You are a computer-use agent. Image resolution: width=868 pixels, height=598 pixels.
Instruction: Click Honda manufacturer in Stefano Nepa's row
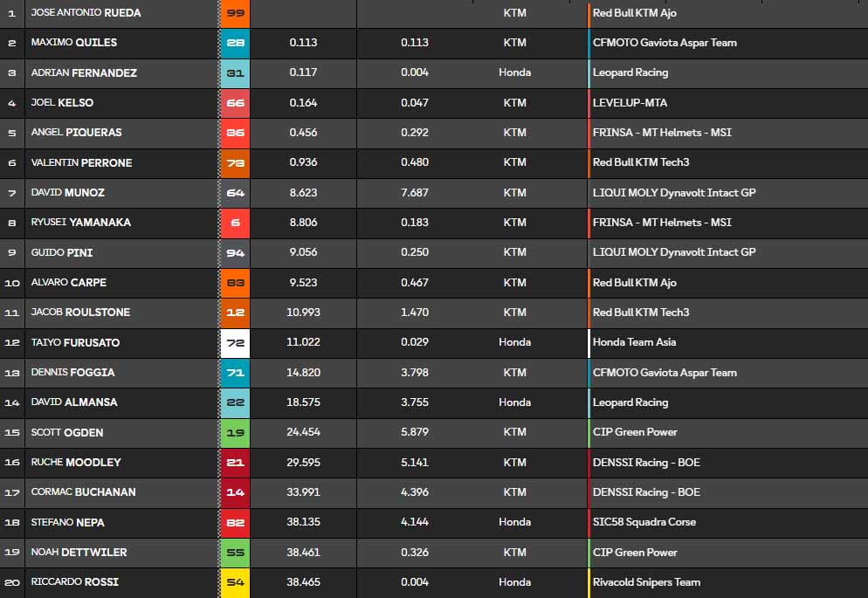click(514, 522)
